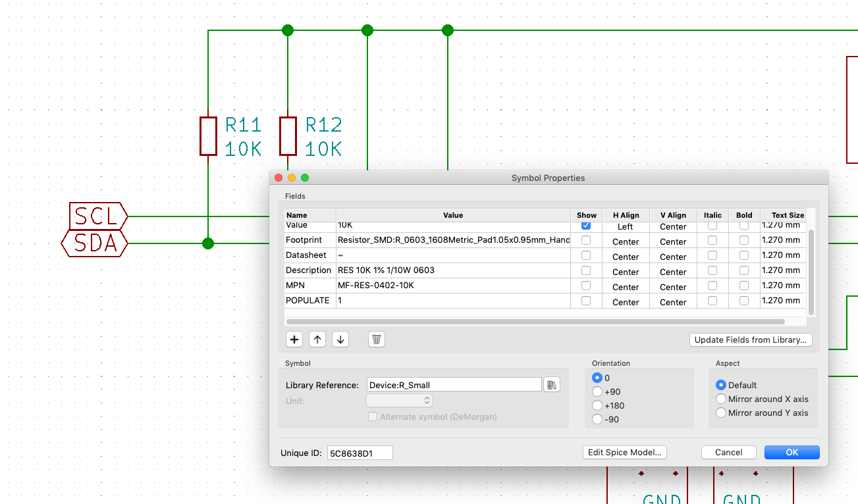Viewport: 858px width, 504px height.
Task: Move selected field down using arrow icon
Action: [340, 339]
